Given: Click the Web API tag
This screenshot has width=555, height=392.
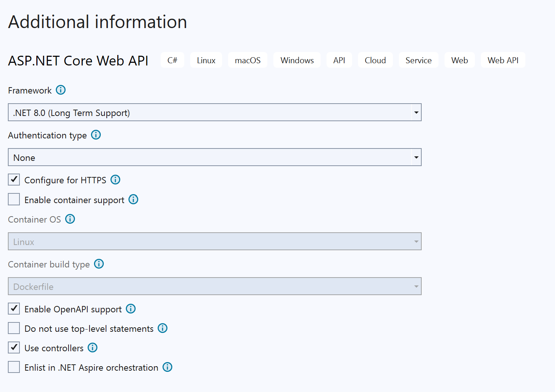Looking at the screenshot, I should pos(503,60).
